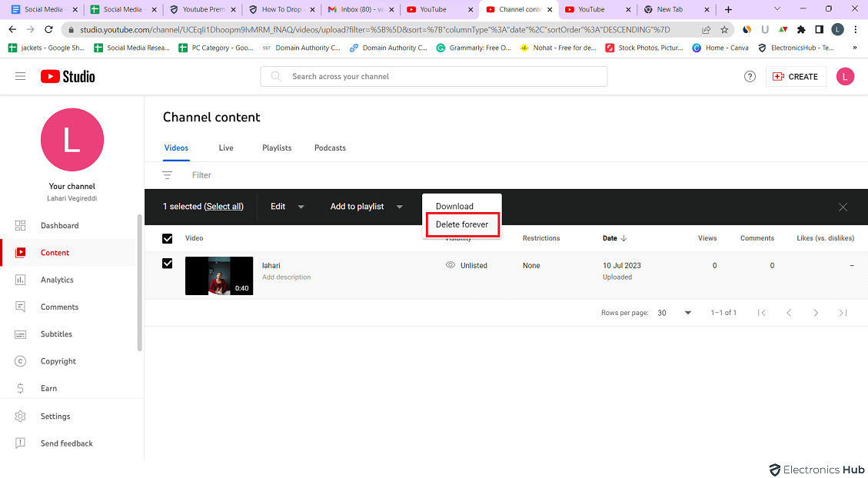Open the lahari video thumbnail
This screenshot has height=478, width=868.
point(219,276)
